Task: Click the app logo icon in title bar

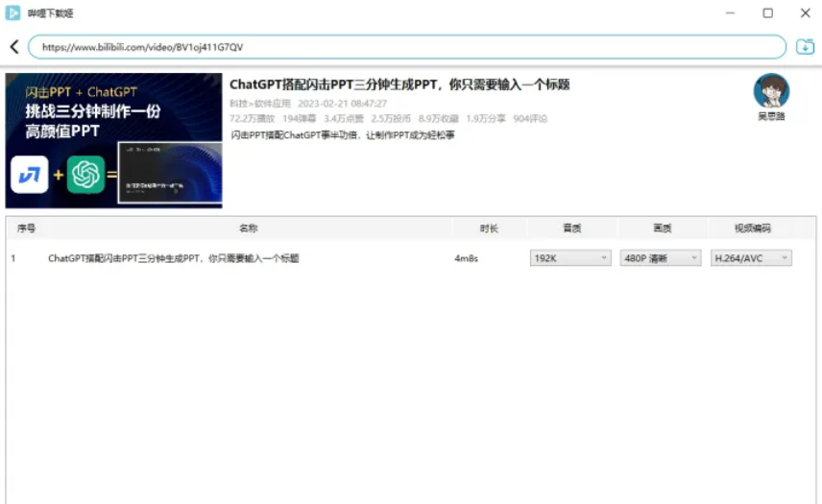Action: pyautogui.click(x=12, y=12)
